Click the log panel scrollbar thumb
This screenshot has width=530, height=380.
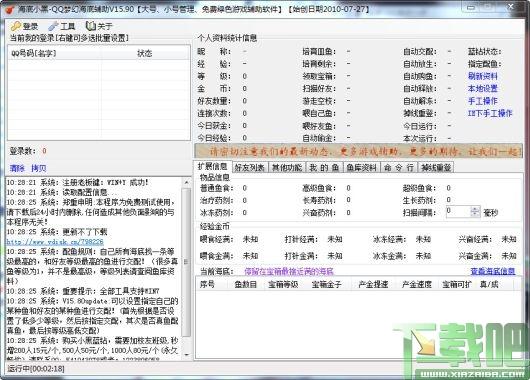186,262
